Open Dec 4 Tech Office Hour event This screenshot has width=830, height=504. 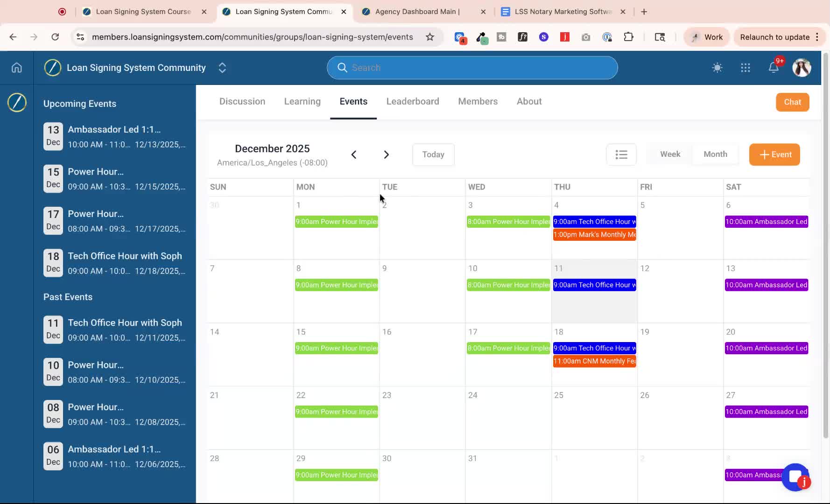pyautogui.click(x=594, y=222)
